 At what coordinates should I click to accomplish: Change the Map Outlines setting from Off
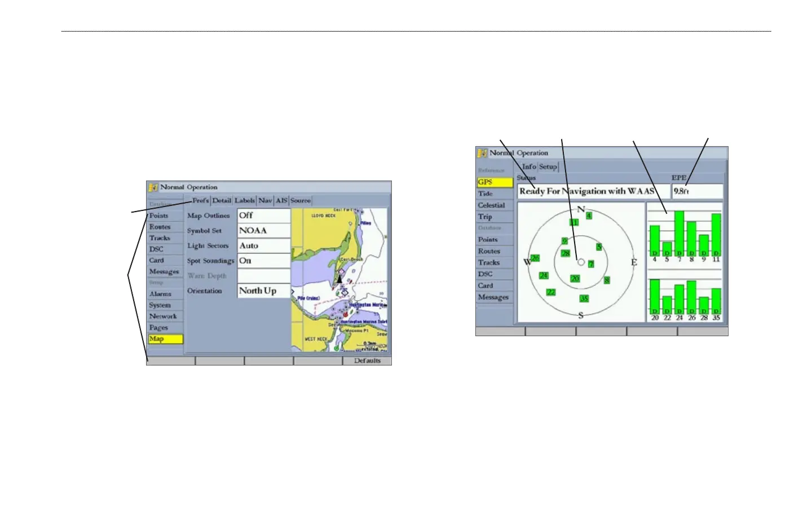tap(264, 215)
